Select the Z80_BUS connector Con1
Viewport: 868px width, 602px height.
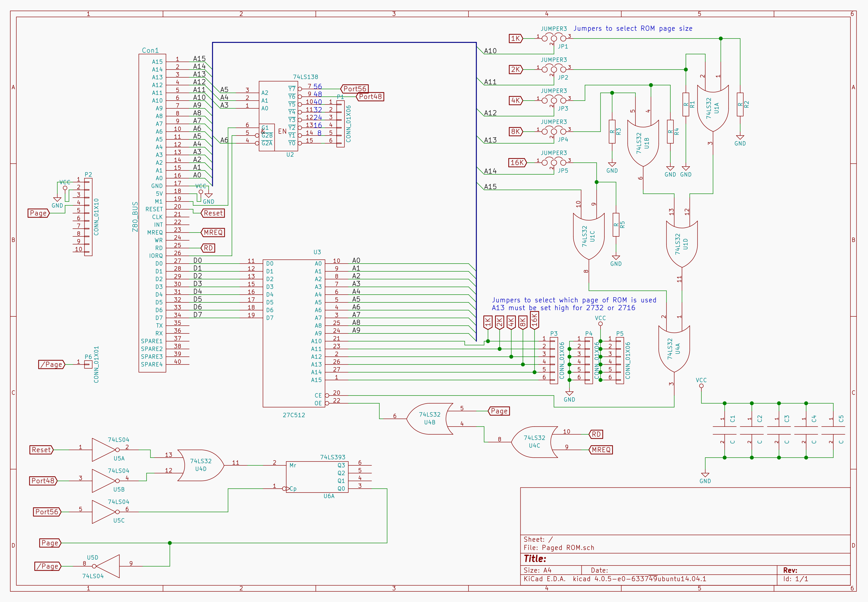coord(152,213)
